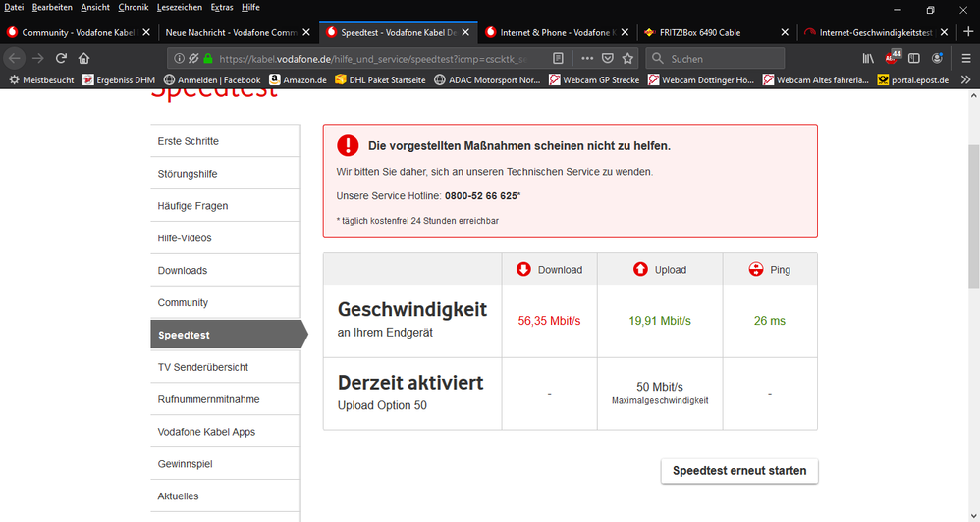Open DHL Paket Startseite bookmark

380,79
